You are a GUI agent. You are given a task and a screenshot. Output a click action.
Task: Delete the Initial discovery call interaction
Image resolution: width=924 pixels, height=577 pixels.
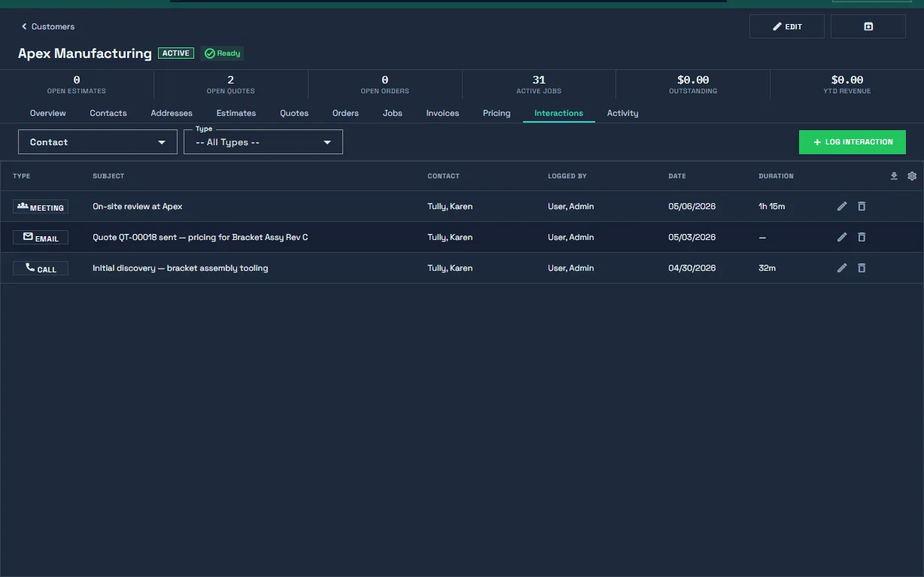coord(862,268)
